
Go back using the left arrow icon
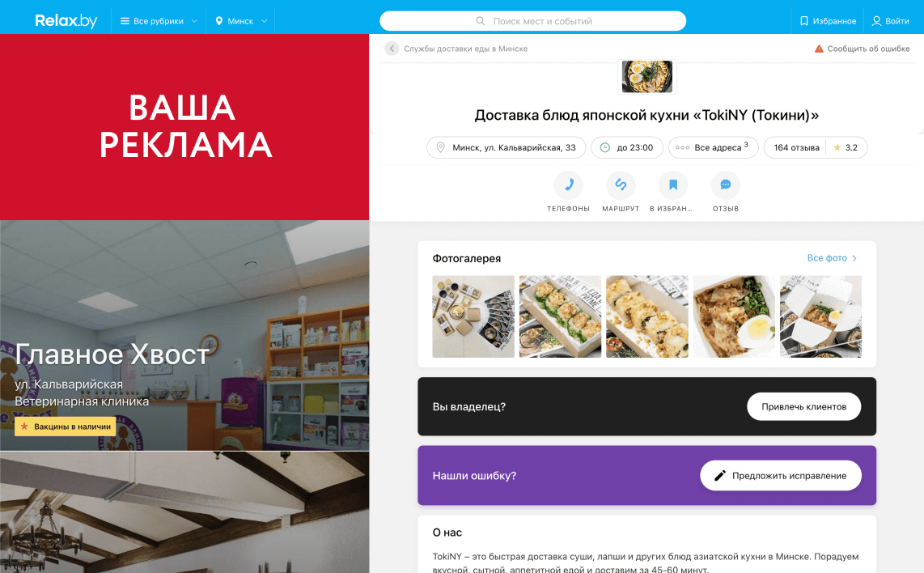click(x=392, y=49)
